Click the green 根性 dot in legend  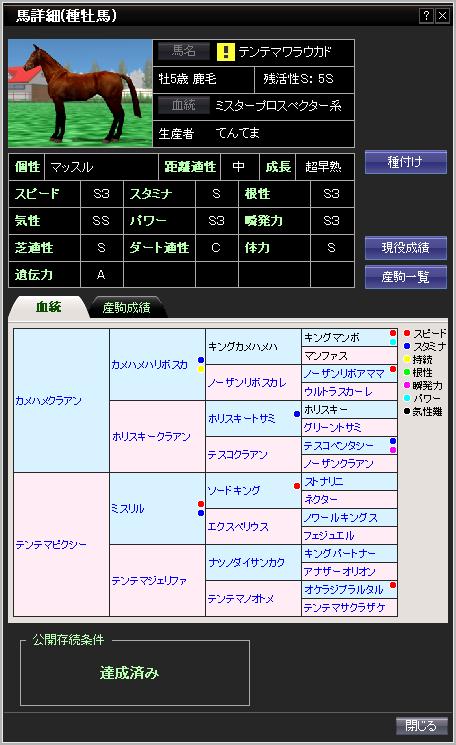click(x=407, y=372)
